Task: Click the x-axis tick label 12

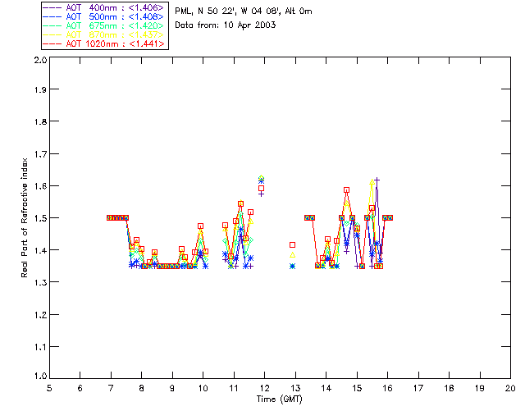Action: click(264, 388)
